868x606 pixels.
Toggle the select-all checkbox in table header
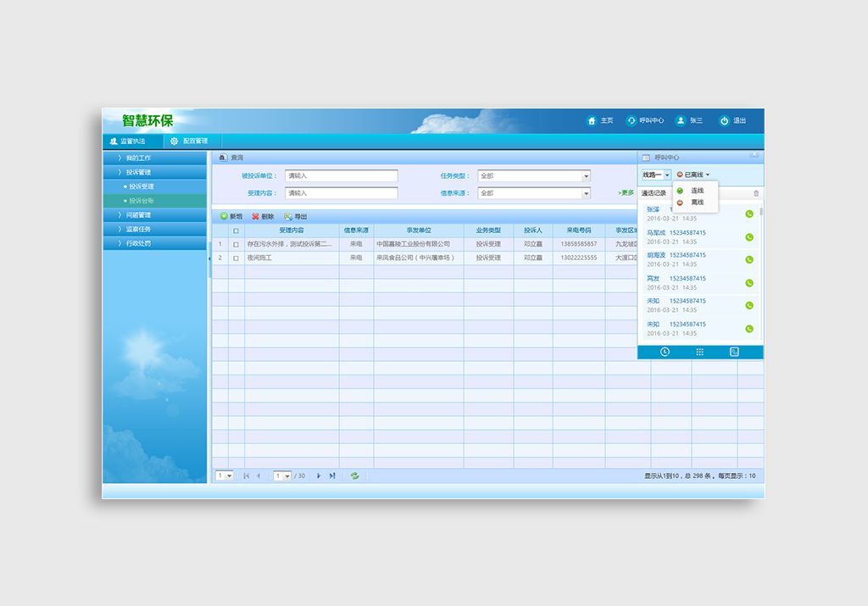(x=236, y=231)
